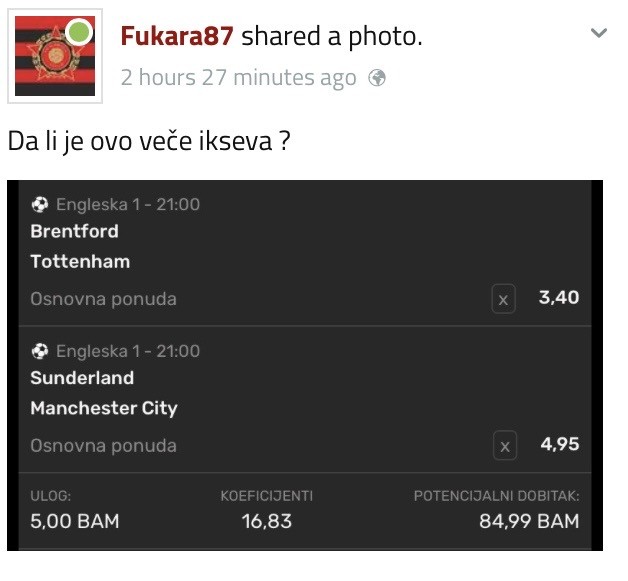
Task: Click the Brentford team name
Action: tap(74, 231)
